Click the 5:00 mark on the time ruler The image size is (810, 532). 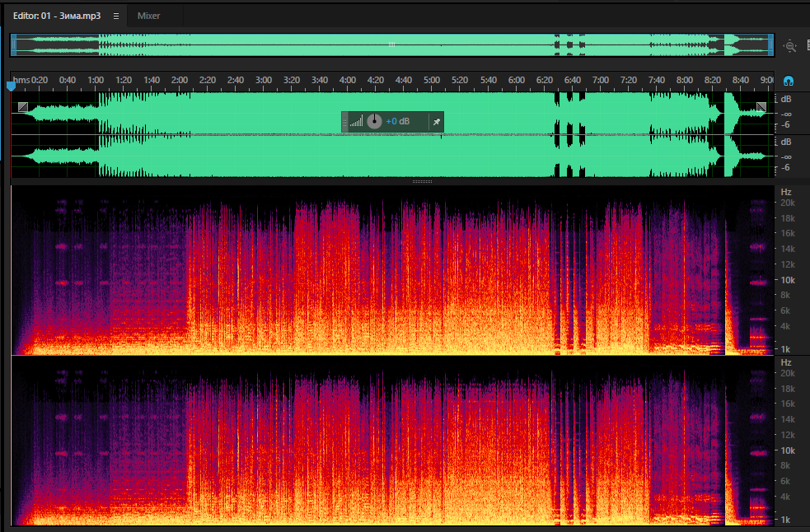pyautogui.click(x=431, y=80)
